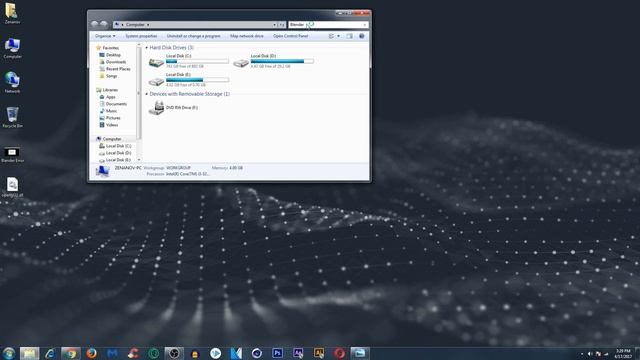Open the Local Disk (C:) drive icon
Screen dimensions: 640x360
tap(156, 62)
